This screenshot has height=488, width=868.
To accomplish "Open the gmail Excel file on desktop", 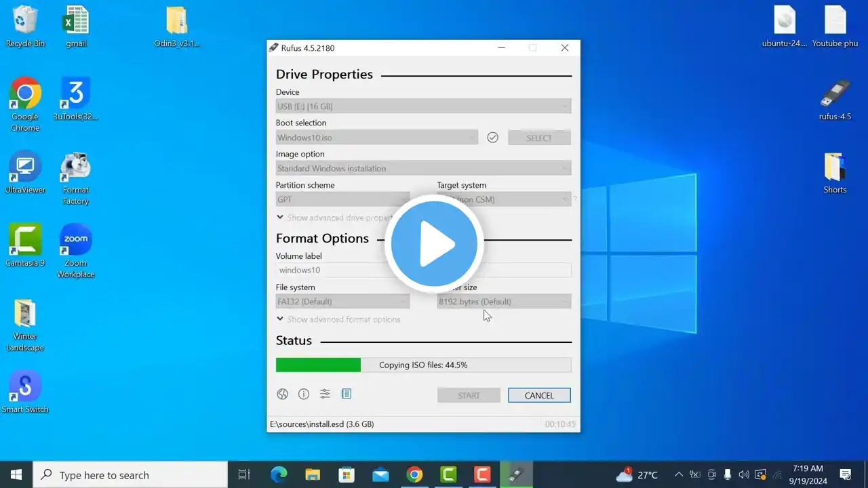I will pos(76,27).
